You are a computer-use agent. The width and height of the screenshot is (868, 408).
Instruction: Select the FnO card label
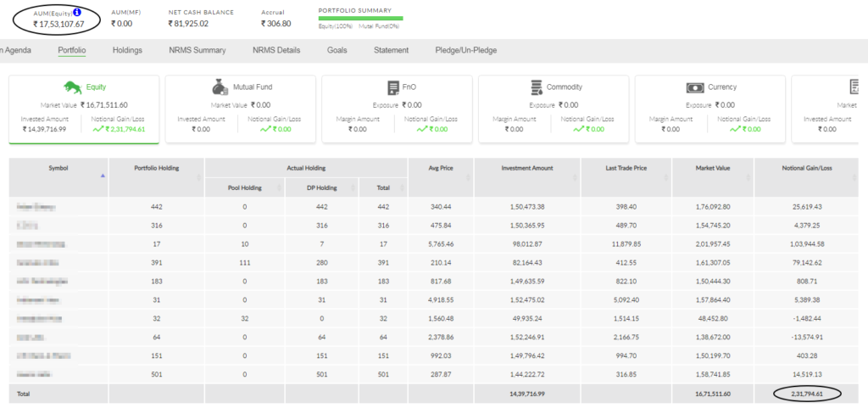tap(410, 87)
